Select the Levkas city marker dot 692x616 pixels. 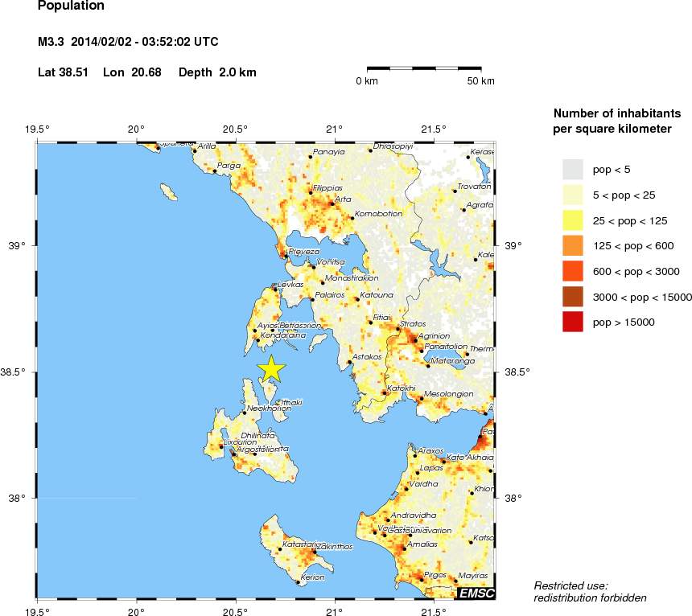(274, 289)
